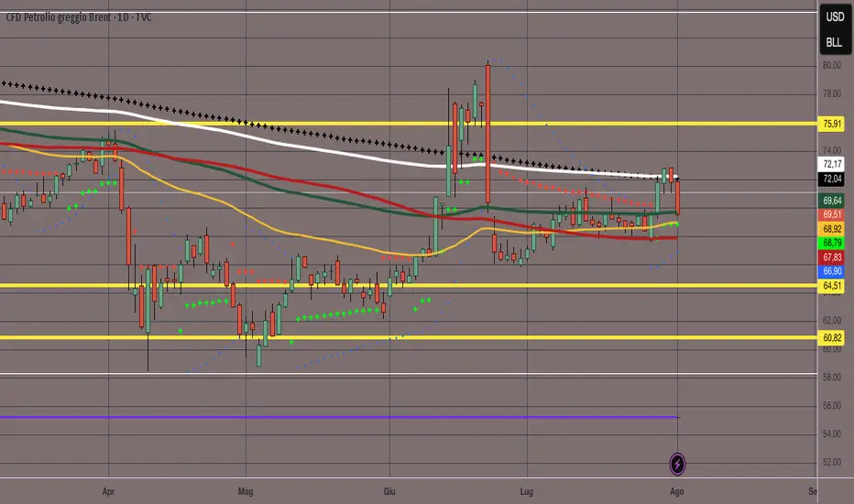Viewport: 854px width, 504px height.
Task: Select the yellow 60,82 price label
Action: 832,338
